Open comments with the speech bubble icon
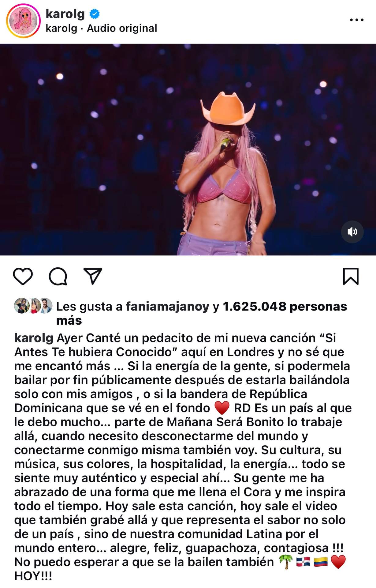Image resolution: width=376 pixels, height=588 pixels. [x=58, y=276]
